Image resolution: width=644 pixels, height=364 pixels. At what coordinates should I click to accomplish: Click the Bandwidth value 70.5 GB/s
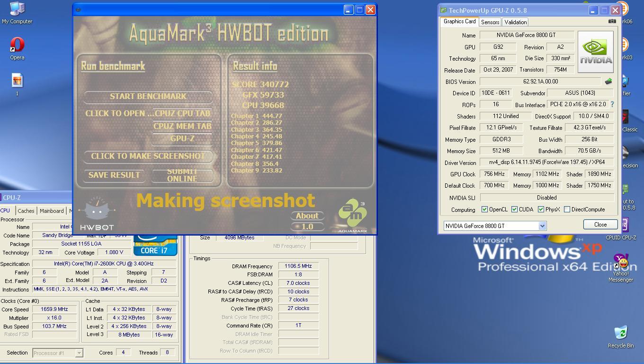point(589,151)
